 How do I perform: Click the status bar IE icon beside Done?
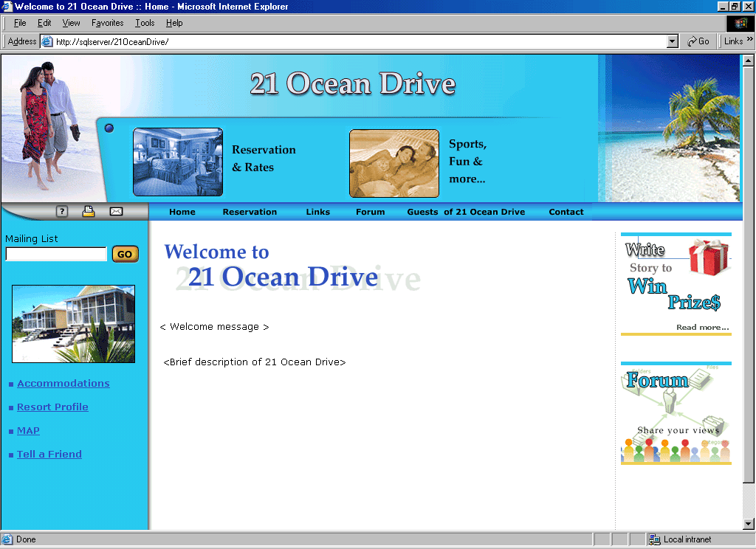coord(7,539)
